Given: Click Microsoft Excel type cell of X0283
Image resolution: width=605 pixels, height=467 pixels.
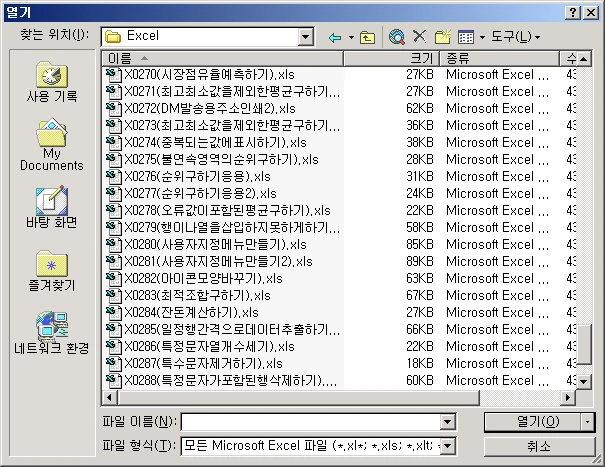Looking at the screenshot, I should click(x=497, y=295).
